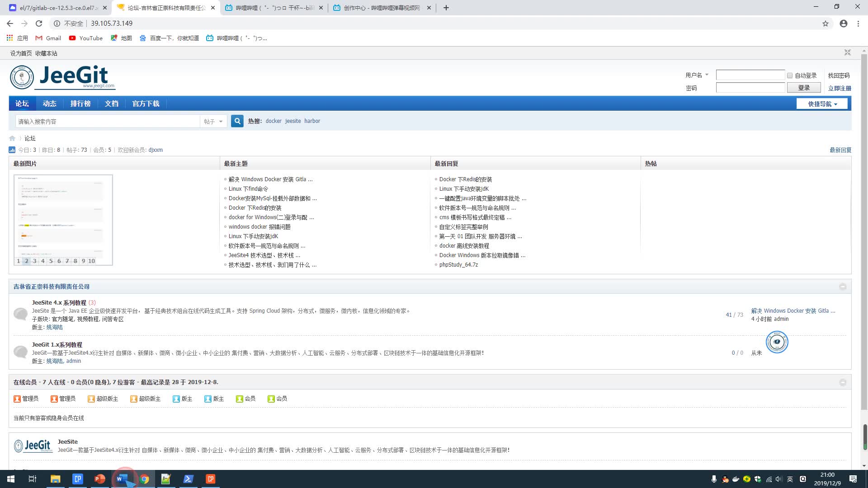Click the 登录 login button

(804, 87)
